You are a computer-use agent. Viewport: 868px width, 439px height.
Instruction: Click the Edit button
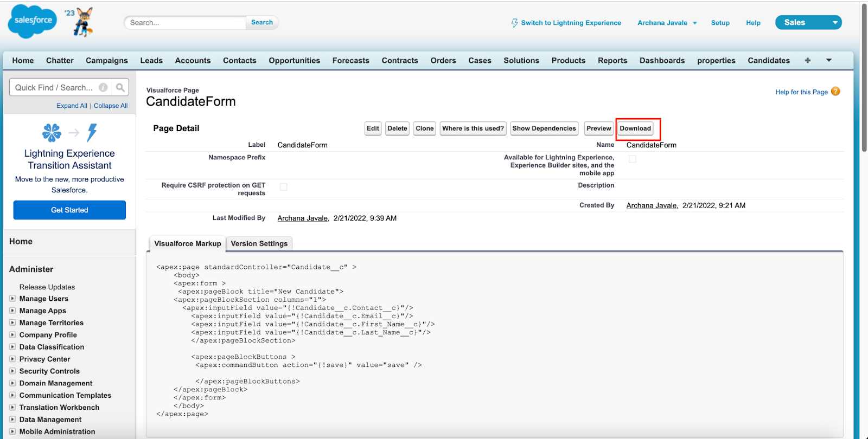pyautogui.click(x=373, y=128)
